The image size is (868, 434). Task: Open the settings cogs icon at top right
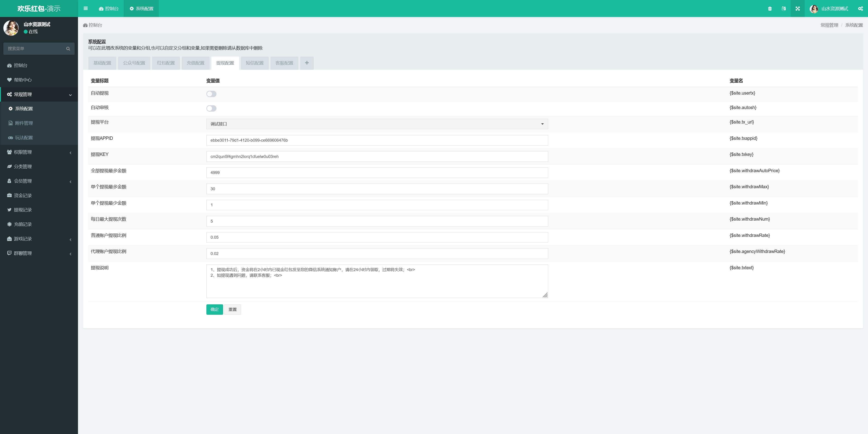(x=860, y=8)
